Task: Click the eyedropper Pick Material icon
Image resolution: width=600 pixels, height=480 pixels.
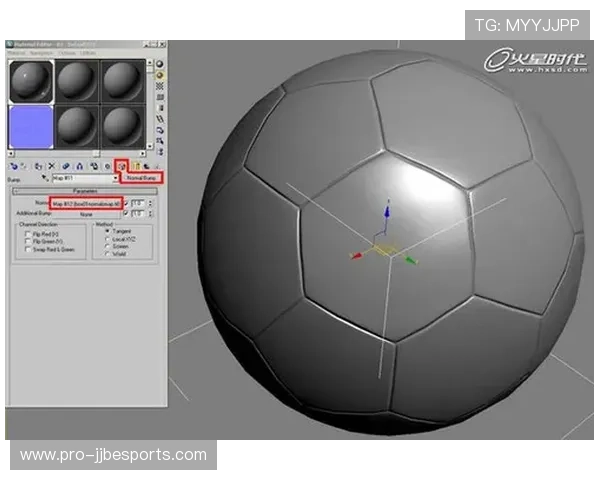Action: pyautogui.click(x=45, y=178)
